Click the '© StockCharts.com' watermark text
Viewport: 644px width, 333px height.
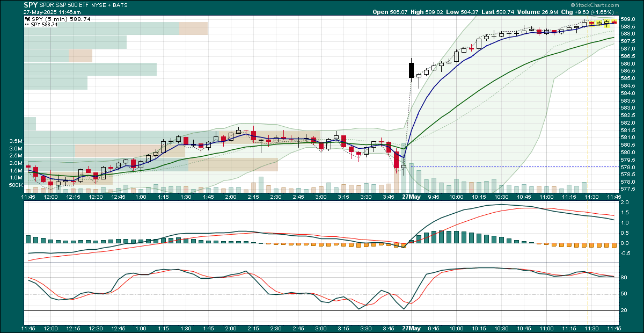[595, 5]
